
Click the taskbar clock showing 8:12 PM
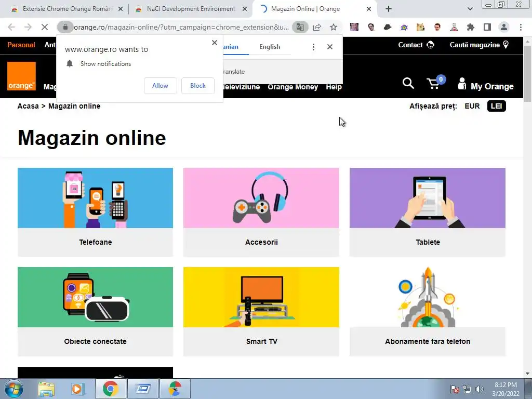click(506, 389)
